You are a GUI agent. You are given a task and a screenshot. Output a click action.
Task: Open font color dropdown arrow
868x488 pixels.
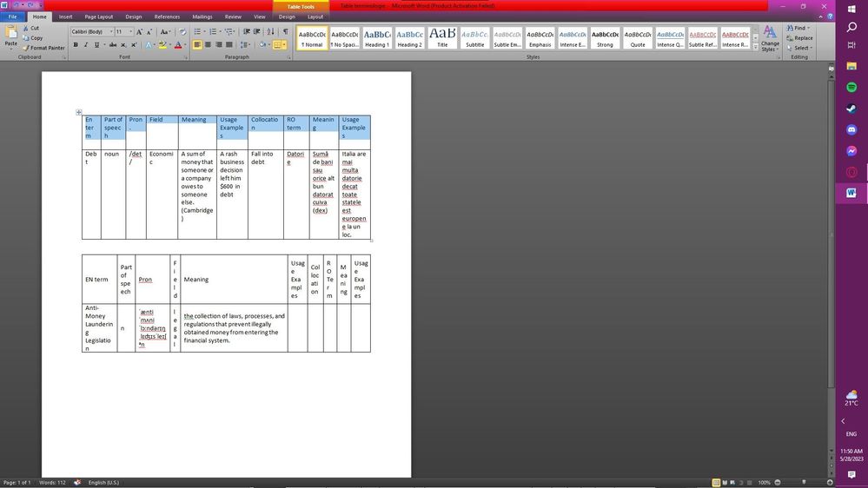[185, 45]
